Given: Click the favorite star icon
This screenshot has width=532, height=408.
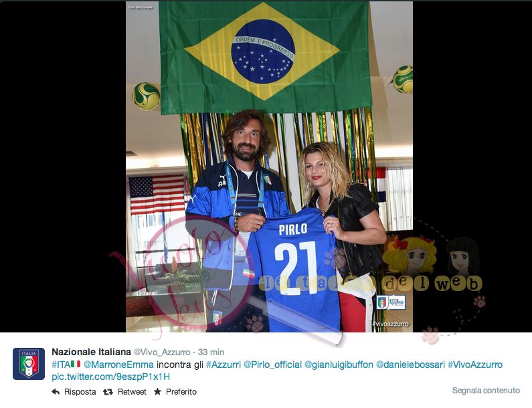Looking at the screenshot, I should point(157,392).
